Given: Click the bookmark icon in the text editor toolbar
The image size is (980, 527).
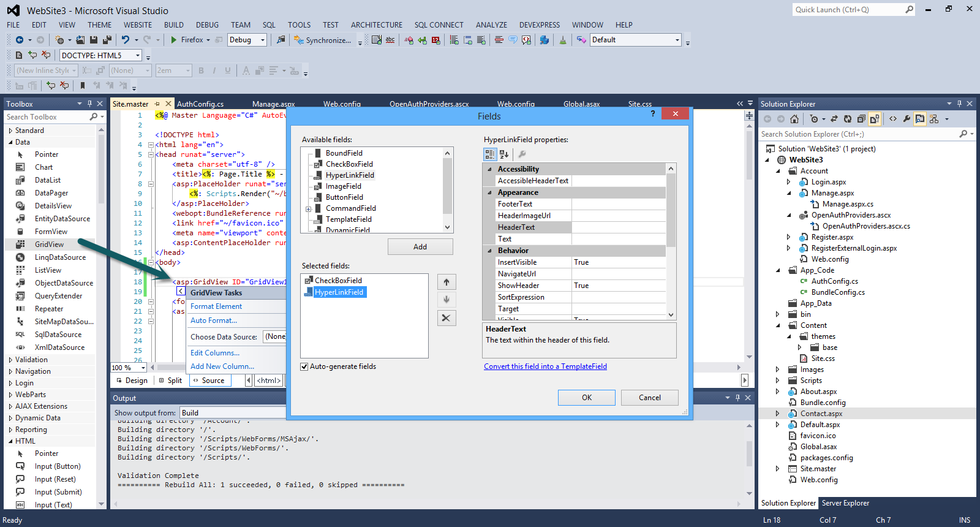Looking at the screenshot, I should (83, 86).
